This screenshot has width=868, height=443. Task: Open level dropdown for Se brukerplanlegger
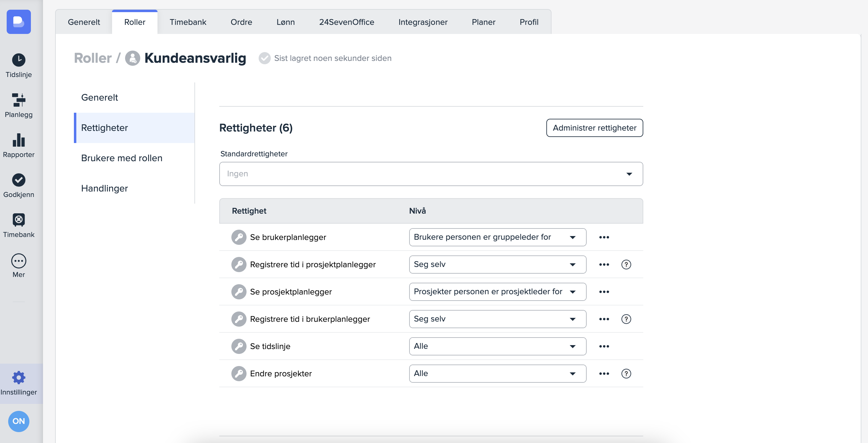[x=497, y=237]
